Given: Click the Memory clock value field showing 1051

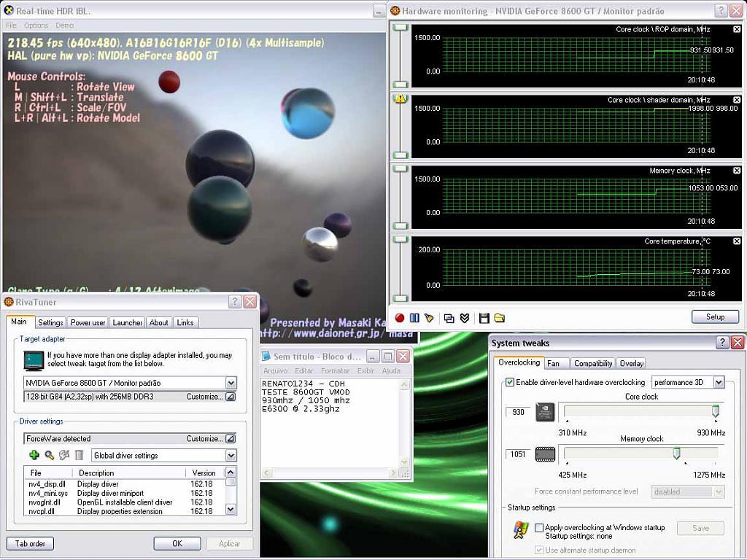Looking at the screenshot, I should (x=519, y=454).
